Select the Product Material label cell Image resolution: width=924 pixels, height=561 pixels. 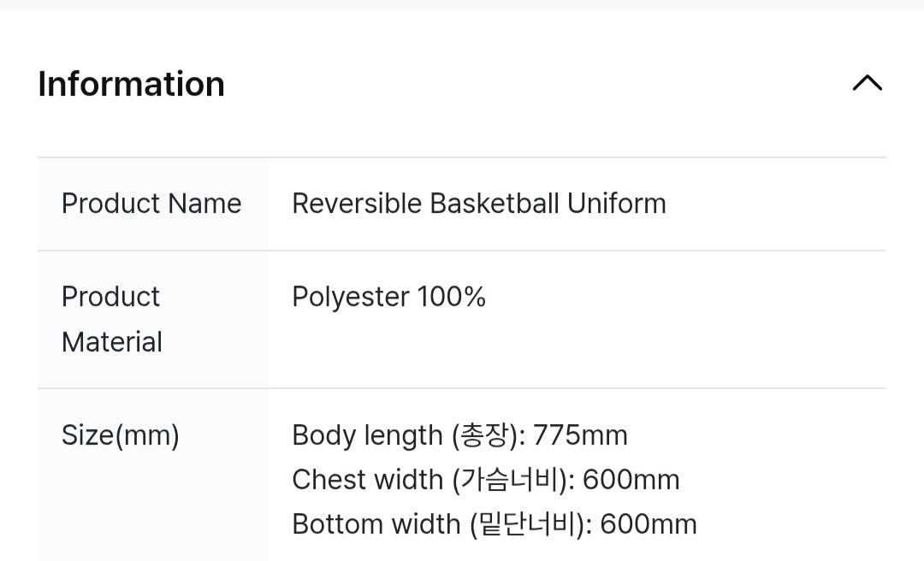point(112,319)
